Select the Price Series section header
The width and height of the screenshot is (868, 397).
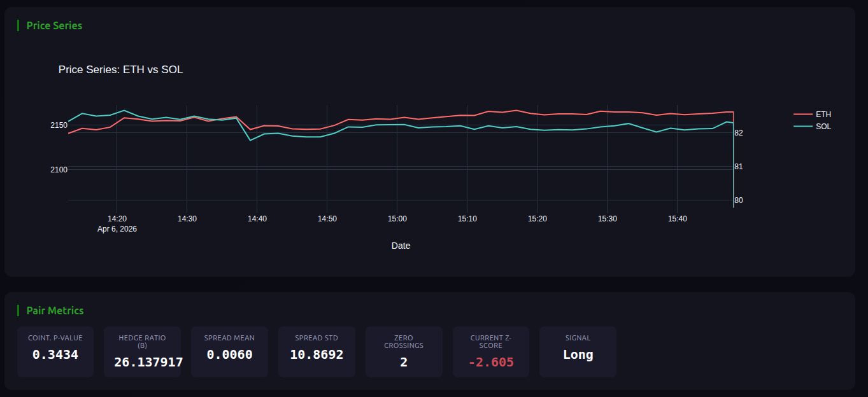point(54,25)
